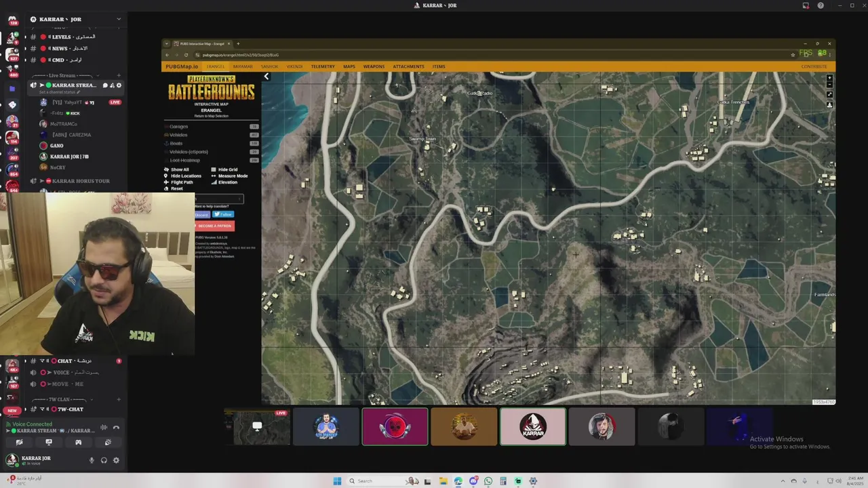This screenshot has width=868, height=488.
Task: Open SANHOK map tab
Action: (269, 66)
